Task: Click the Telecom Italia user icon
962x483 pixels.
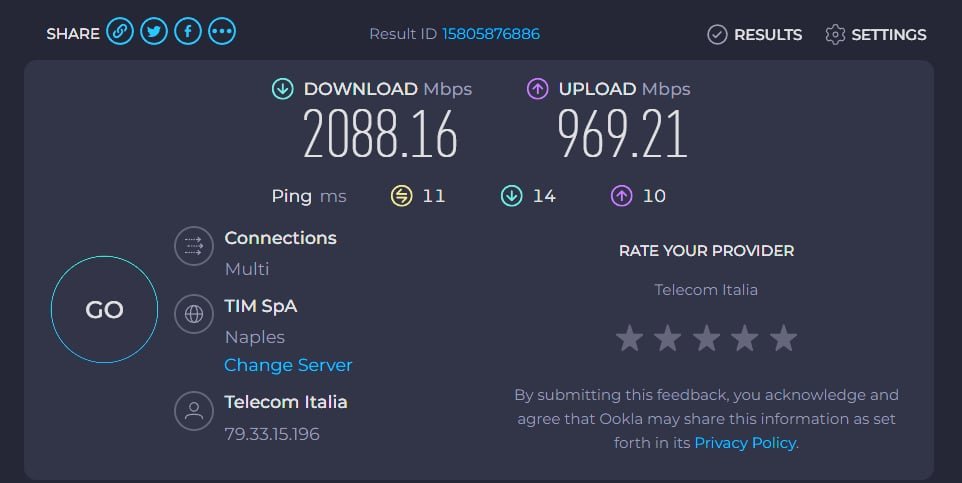Action: tap(194, 410)
